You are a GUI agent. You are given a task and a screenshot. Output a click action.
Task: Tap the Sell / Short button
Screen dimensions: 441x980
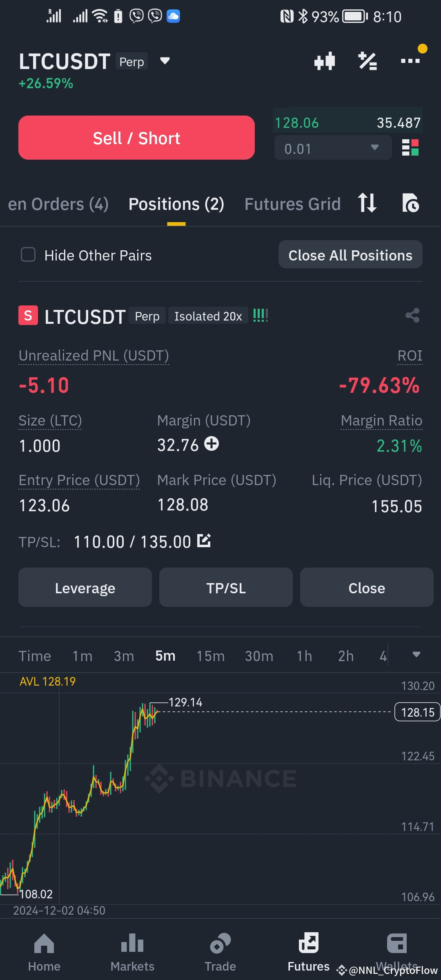(x=136, y=138)
